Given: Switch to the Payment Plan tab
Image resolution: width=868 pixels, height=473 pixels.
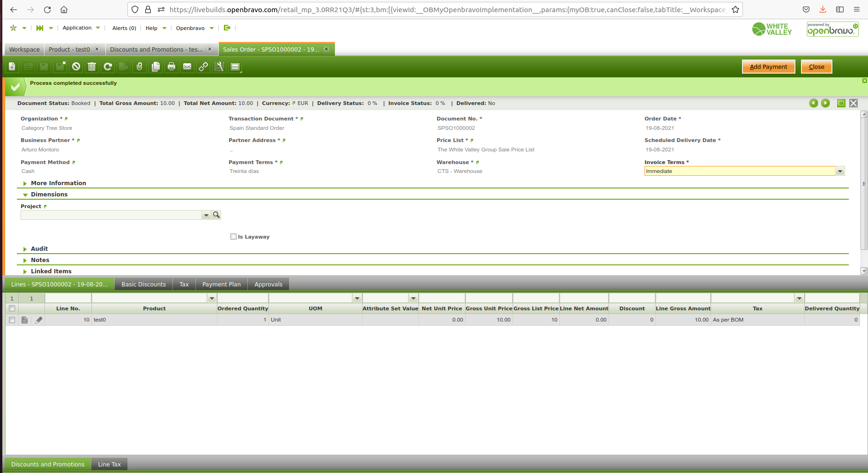Looking at the screenshot, I should 221,284.
